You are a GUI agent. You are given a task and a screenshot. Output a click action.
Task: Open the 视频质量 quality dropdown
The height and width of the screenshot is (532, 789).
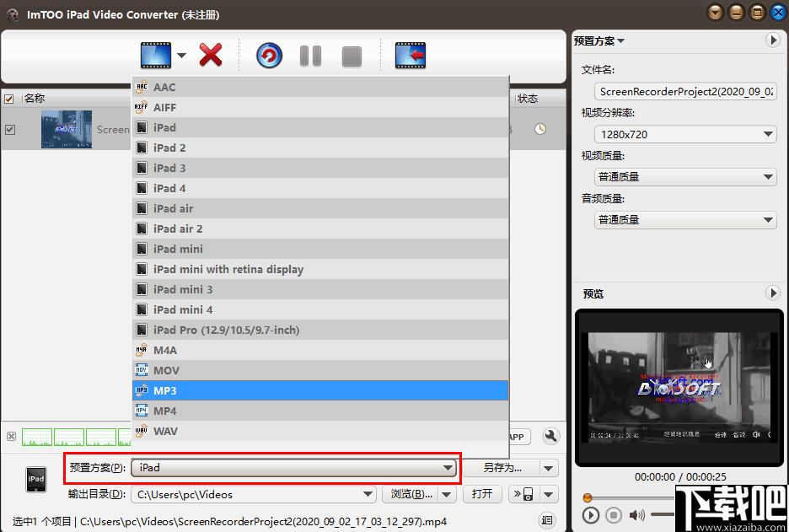[686, 177]
